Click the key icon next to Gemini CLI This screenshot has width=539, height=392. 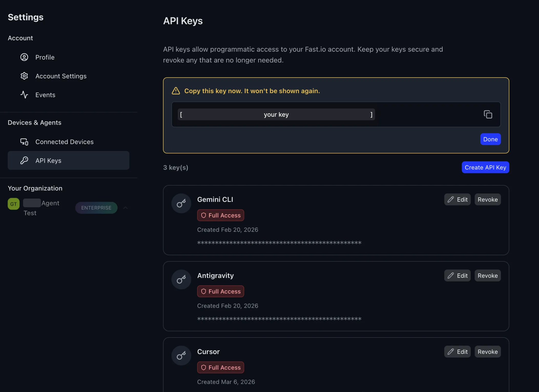tap(181, 203)
